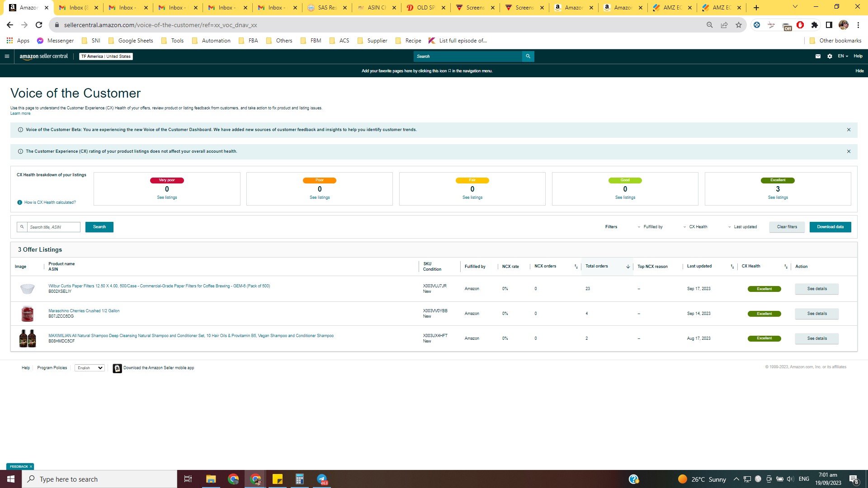Screen dimensions: 868x488
Task: Open the List full episode of bookmark
Action: (458, 41)
